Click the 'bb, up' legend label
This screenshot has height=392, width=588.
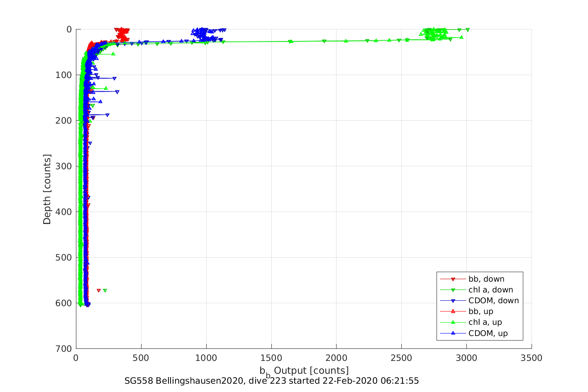click(x=481, y=312)
